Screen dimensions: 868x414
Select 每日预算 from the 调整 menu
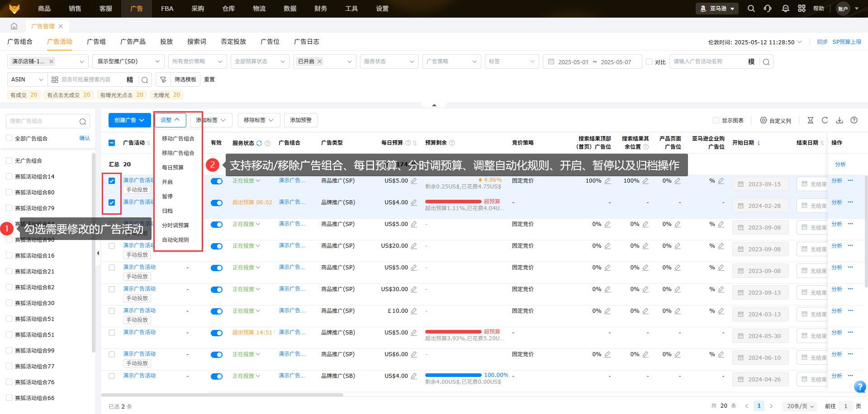pos(173,168)
